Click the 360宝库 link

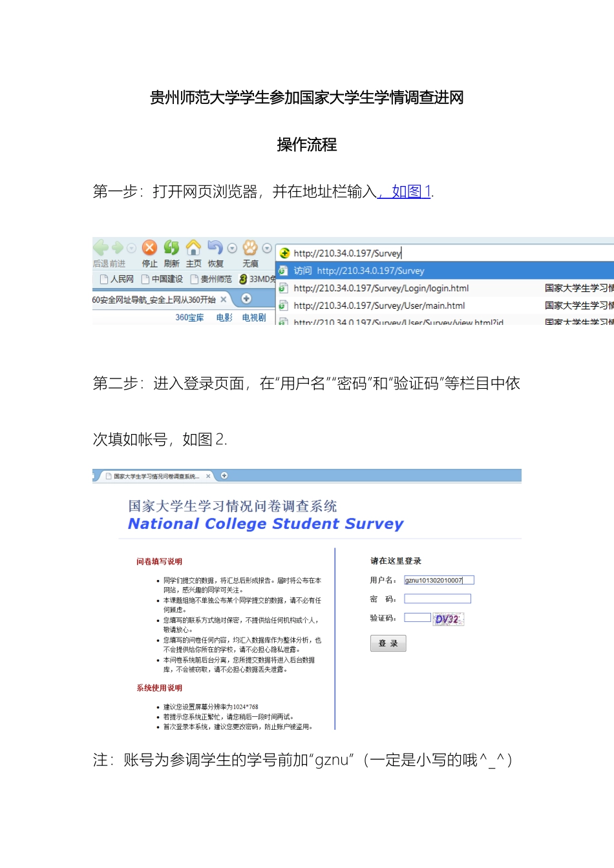click(189, 318)
